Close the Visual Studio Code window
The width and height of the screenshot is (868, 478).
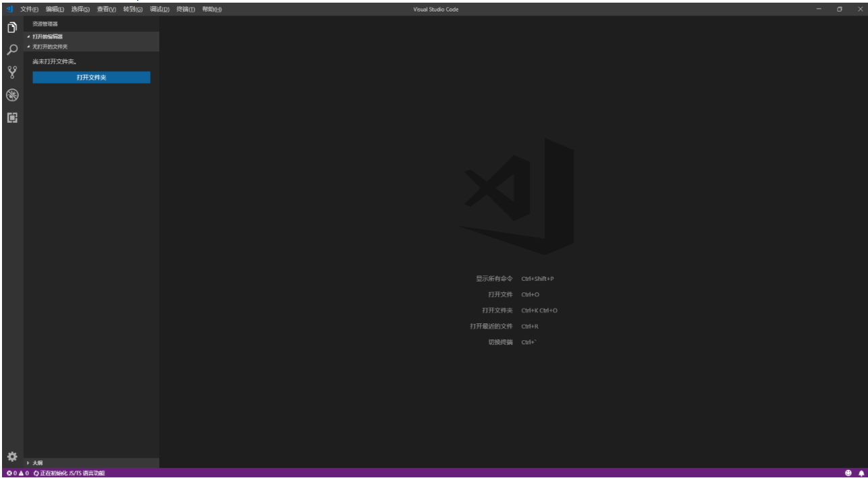[859, 9]
